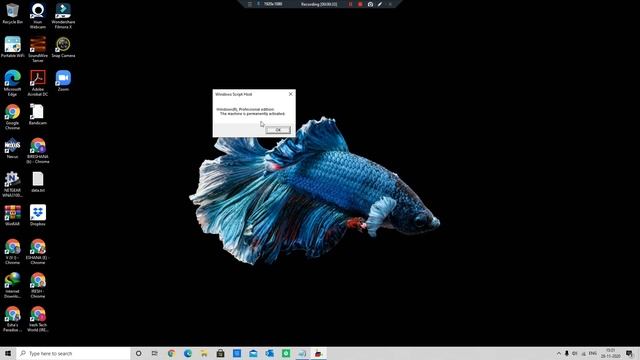Select the Wondershare Filmora X shortcut
640x360 pixels.
pyautogui.click(x=63, y=16)
